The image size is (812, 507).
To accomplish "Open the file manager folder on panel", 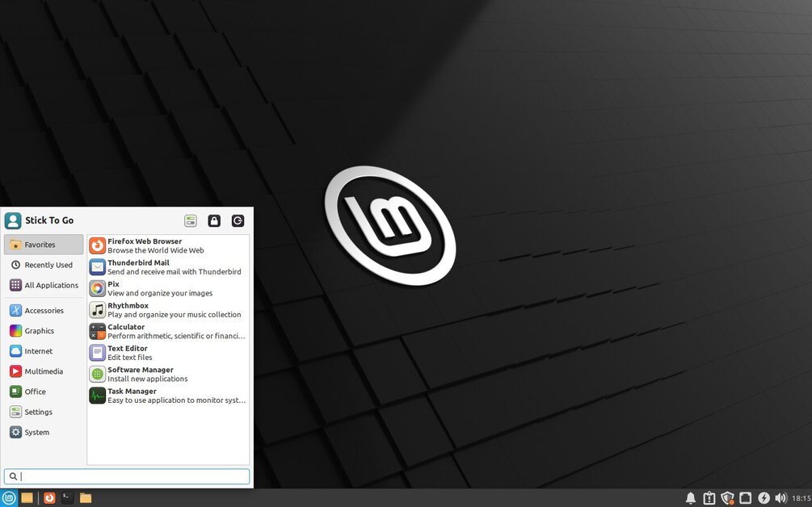I will (86, 497).
